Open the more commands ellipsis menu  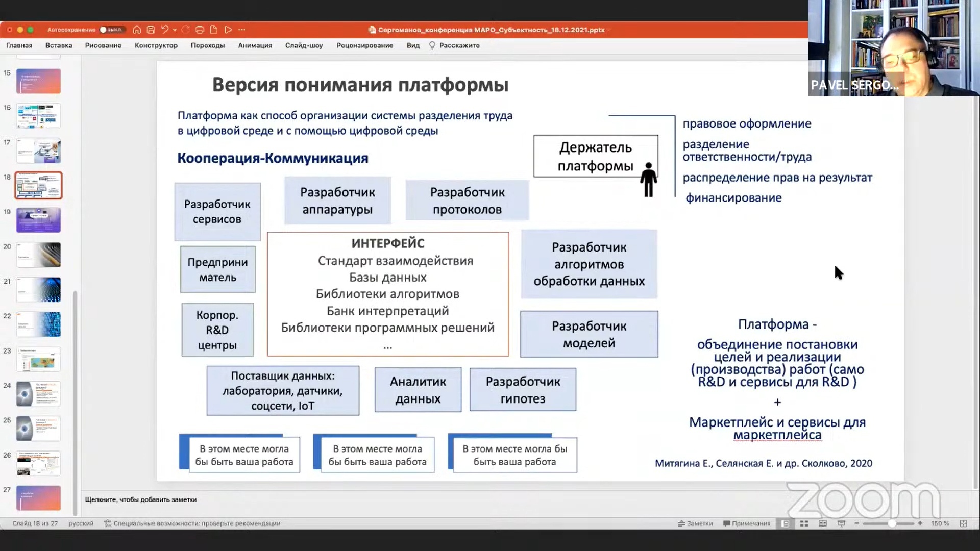tap(242, 30)
